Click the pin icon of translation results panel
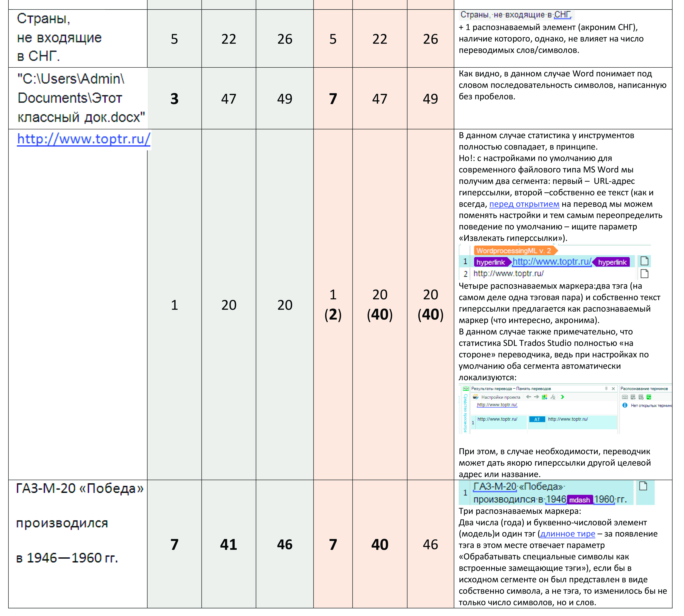Screen dimensions: 684x616 [x=606, y=389]
